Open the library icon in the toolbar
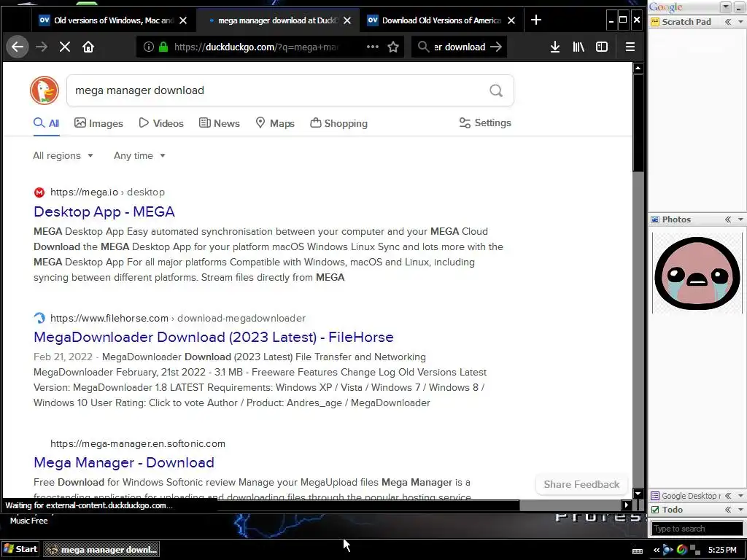 [x=578, y=47]
